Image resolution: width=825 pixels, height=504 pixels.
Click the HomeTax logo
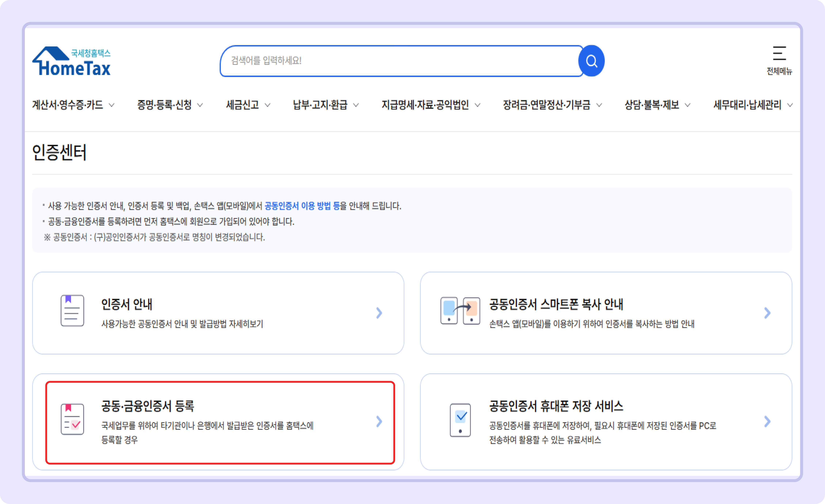coord(72,61)
